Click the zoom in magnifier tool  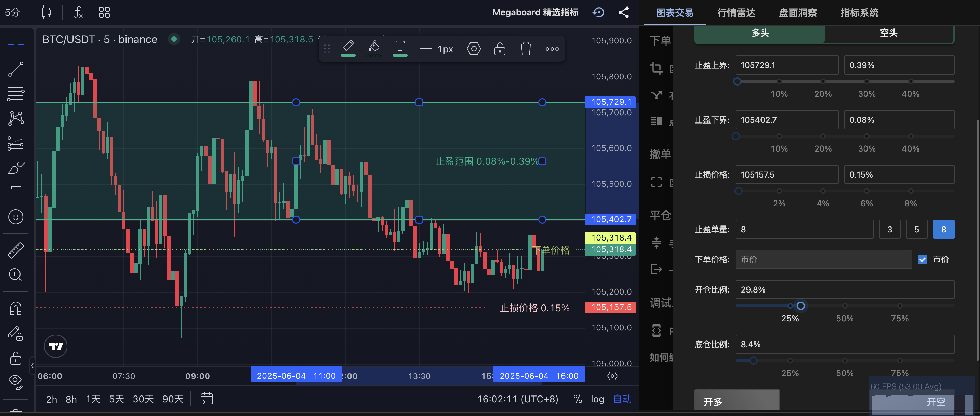point(16,274)
